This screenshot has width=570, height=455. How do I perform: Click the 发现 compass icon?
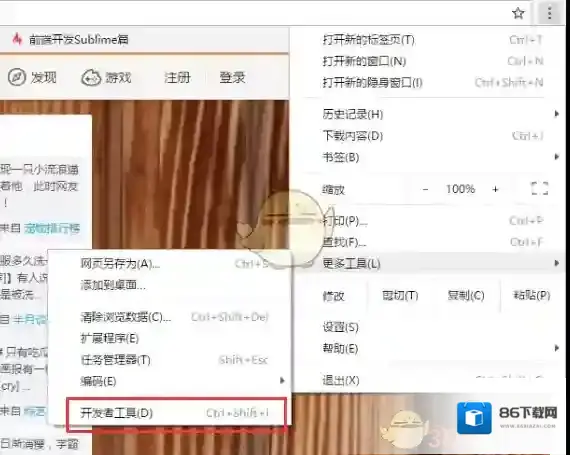pos(17,77)
